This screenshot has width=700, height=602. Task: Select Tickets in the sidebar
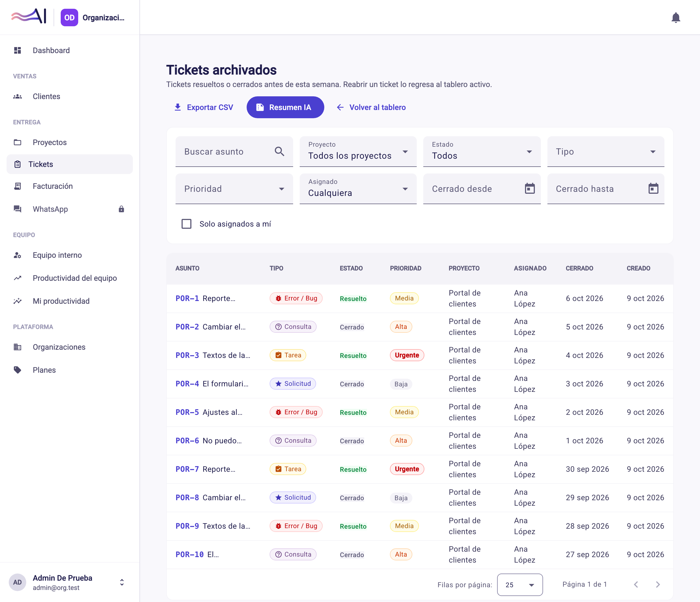pyautogui.click(x=70, y=164)
